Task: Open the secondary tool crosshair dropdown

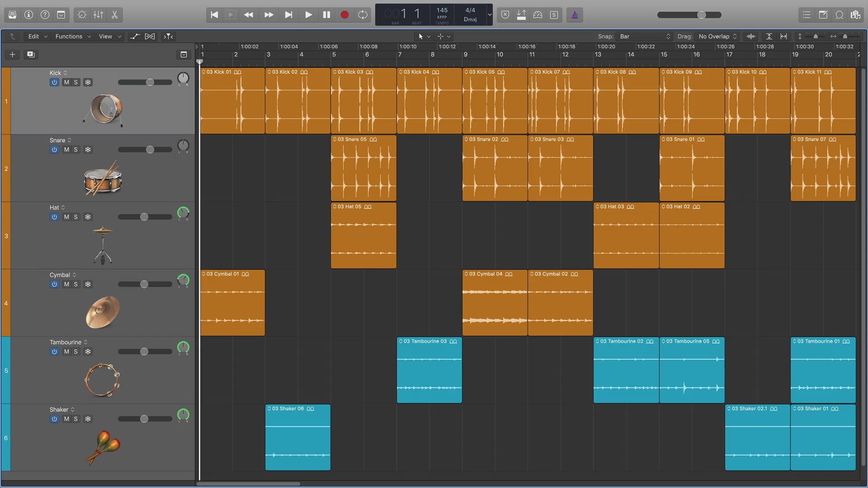Action: (x=443, y=36)
